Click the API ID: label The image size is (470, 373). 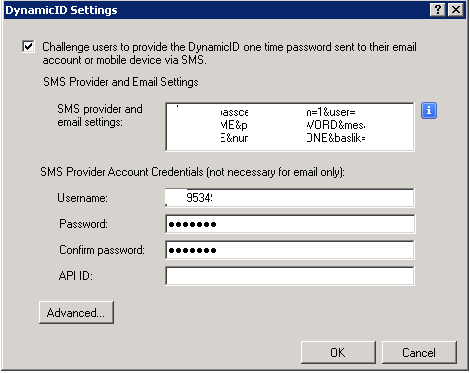[75, 276]
